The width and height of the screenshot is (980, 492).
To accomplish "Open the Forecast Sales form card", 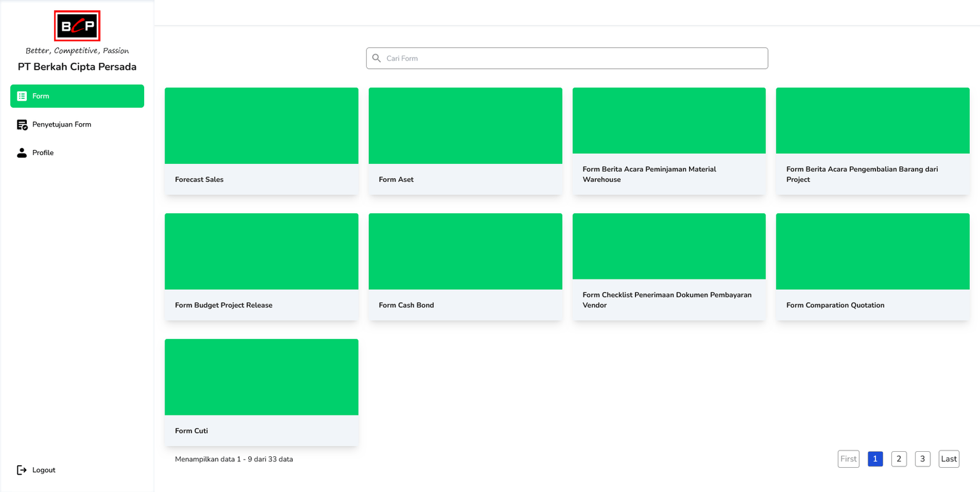I will coord(261,141).
